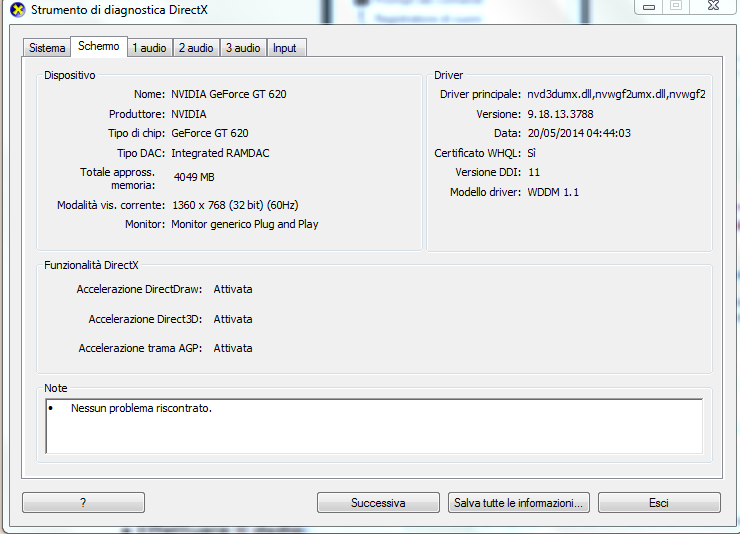Exit the tool with Esci button
Viewport: 740px width, 534px height.
click(659, 502)
